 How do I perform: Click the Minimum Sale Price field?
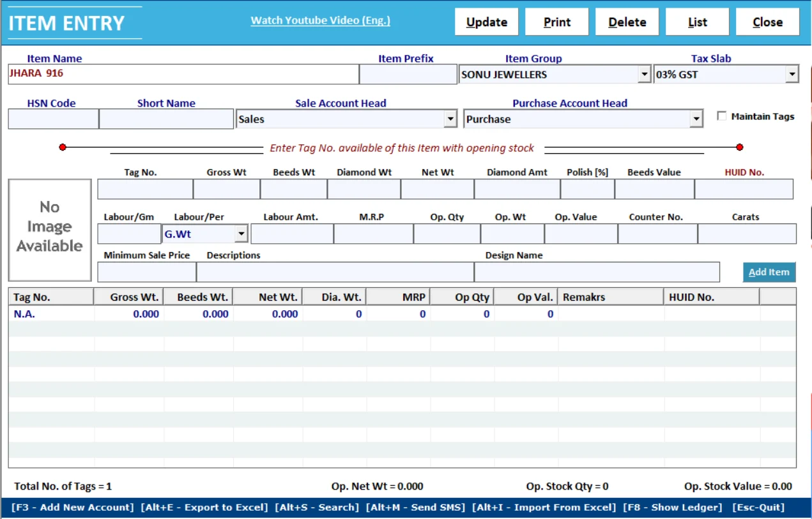point(147,272)
